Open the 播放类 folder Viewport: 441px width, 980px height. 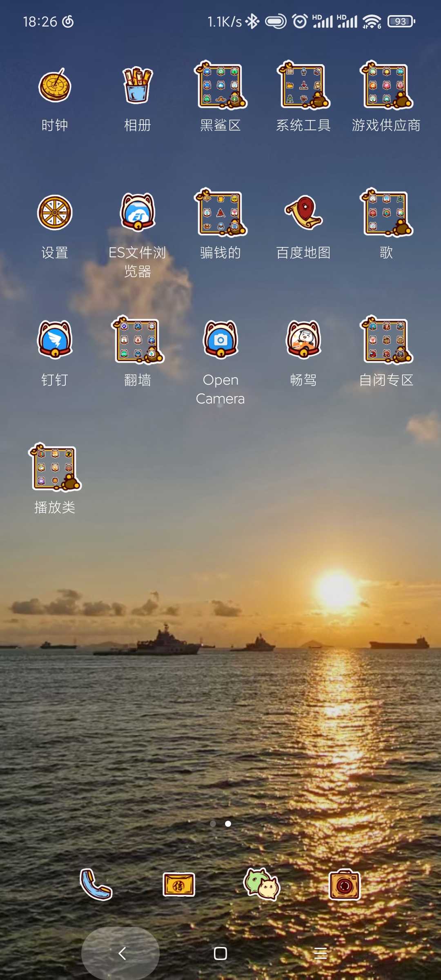55,468
